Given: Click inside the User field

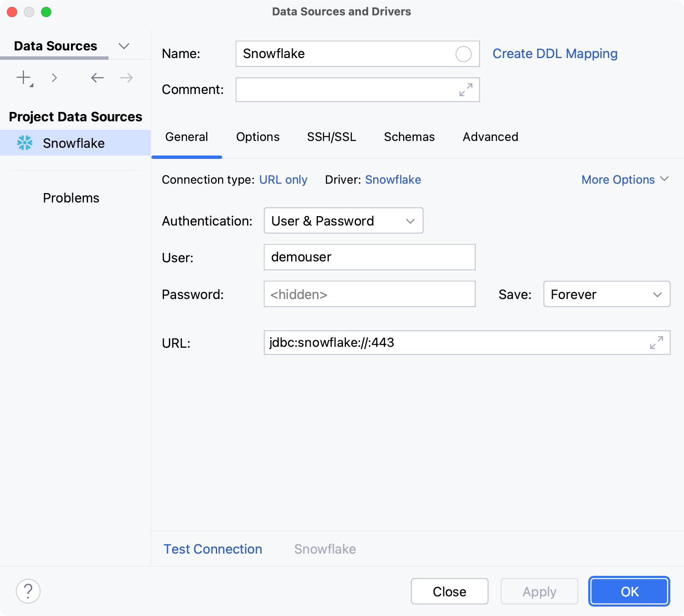Looking at the screenshot, I should tap(369, 257).
